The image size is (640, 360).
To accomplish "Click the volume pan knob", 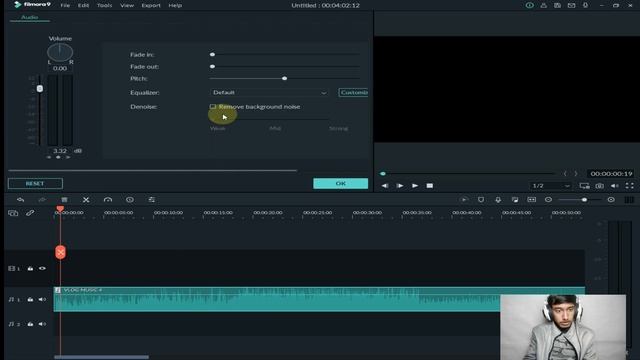I will tap(60, 52).
